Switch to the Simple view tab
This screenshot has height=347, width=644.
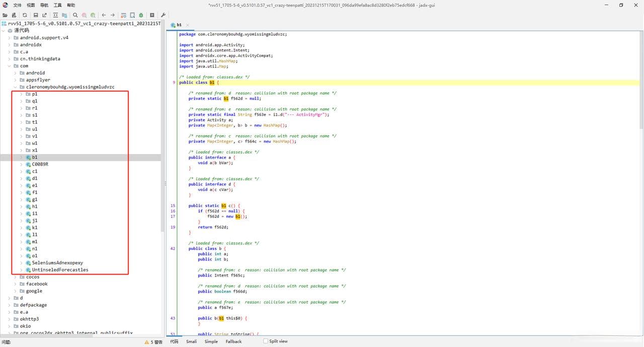click(211, 341)
